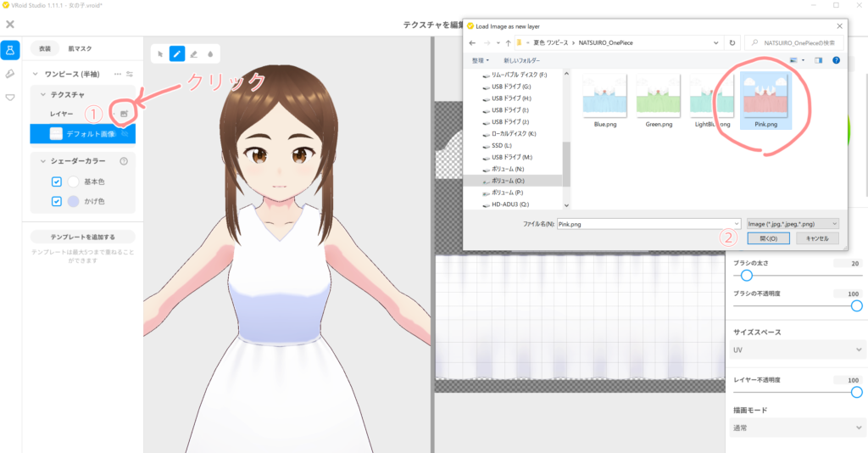Select the eraser tool
The height and width of the screenshot is (453, 868).
(x=193, y=53)
